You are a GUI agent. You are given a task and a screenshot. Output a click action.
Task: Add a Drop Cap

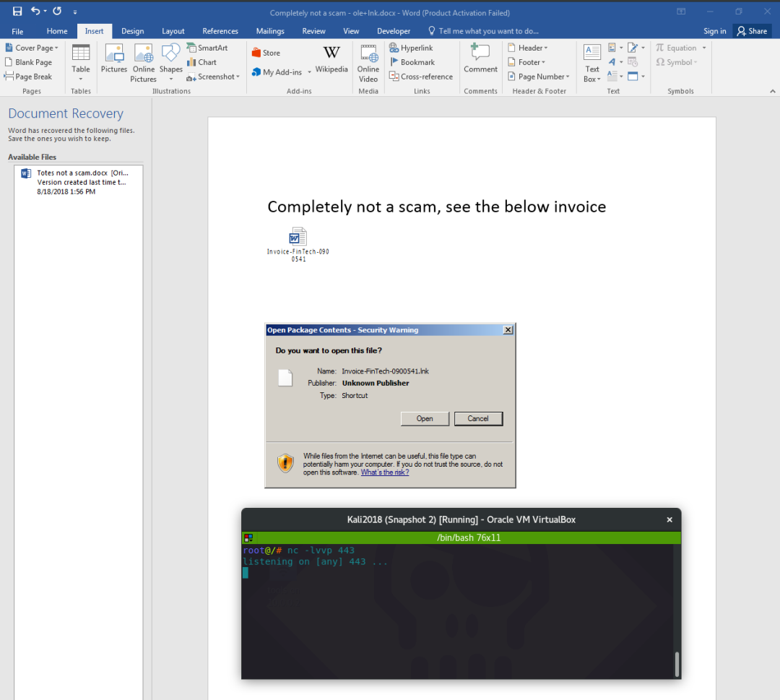coord(615,77)
